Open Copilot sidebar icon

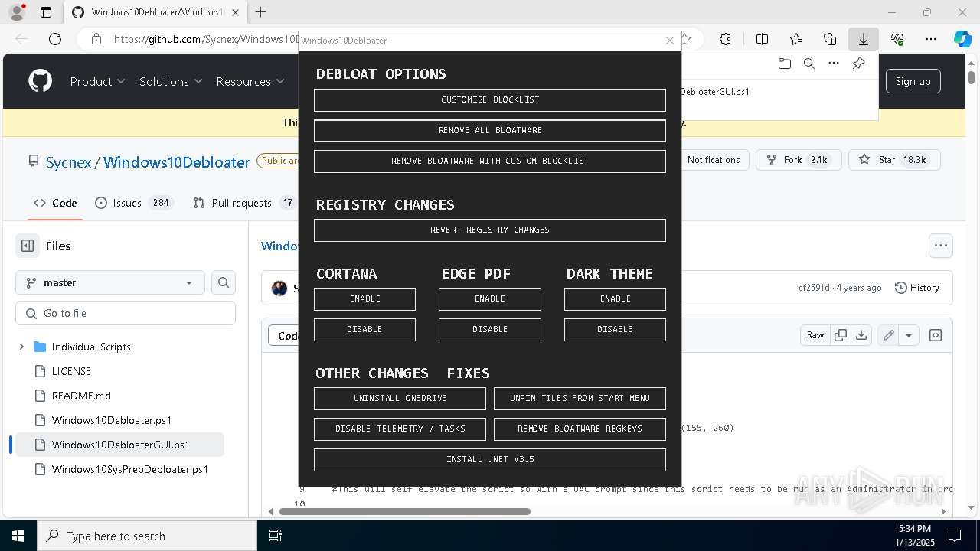click(962, 39)
